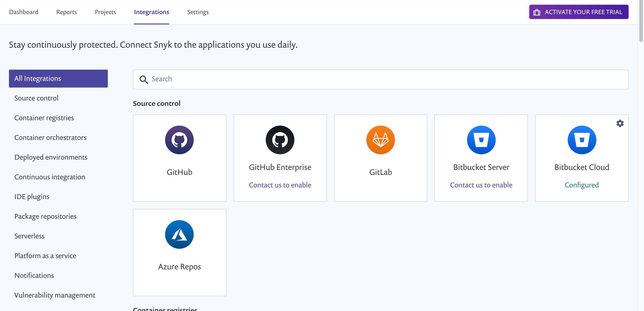Show Serverless integrations

(29, 236)
